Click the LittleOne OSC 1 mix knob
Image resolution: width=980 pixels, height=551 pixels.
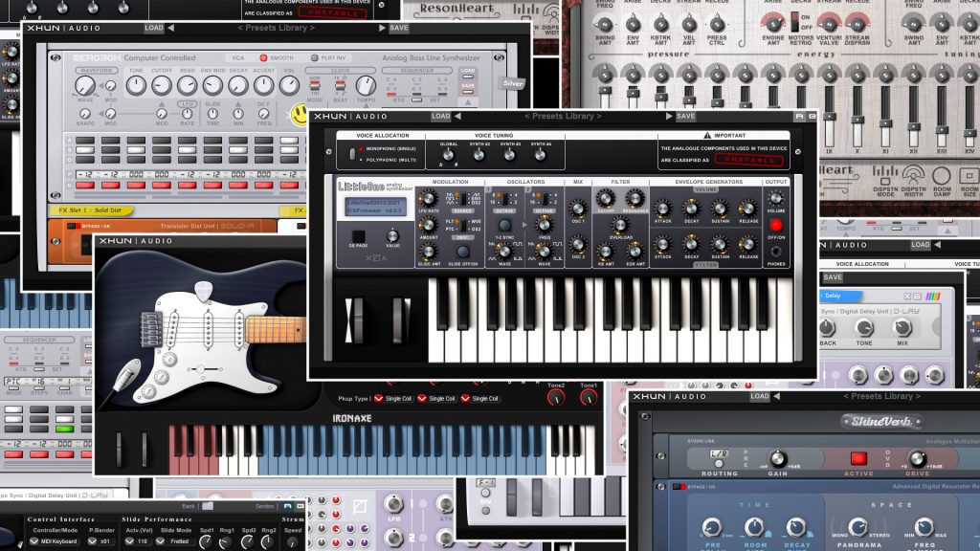click(x=578, y=209)
